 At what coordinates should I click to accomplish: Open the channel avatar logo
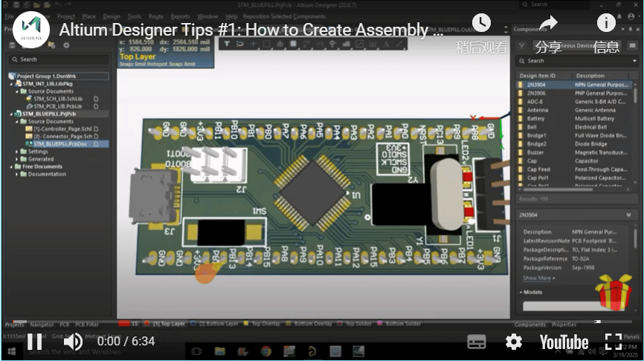point(31,30)
